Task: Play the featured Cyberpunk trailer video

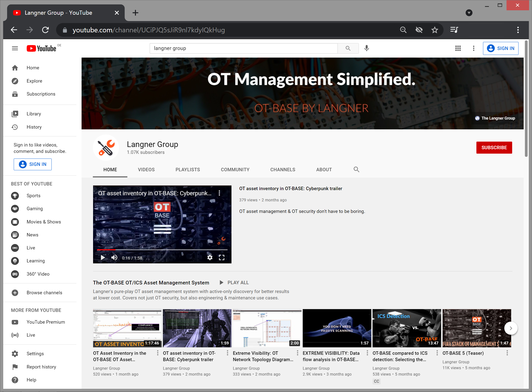Action: tap(103, 257)
